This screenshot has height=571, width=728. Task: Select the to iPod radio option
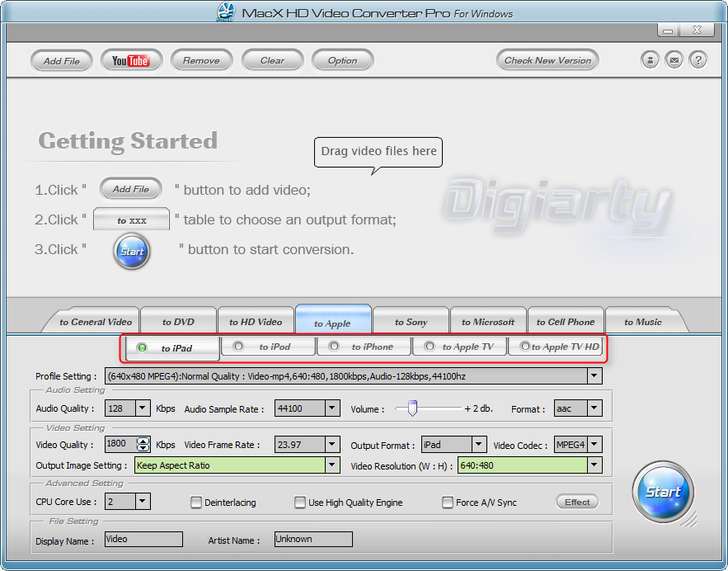pyautogui.click(x=238, y=346)
